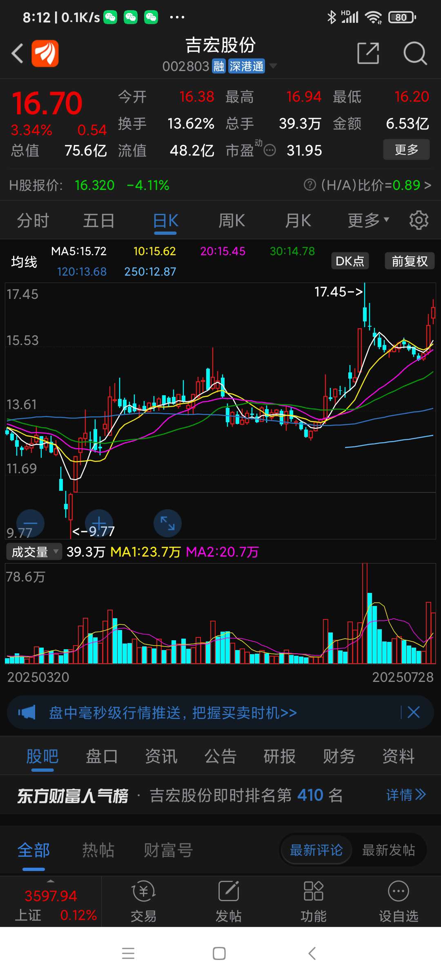
Task: Tap the MA5:15.72 value
Action: (x=79, y=251)
